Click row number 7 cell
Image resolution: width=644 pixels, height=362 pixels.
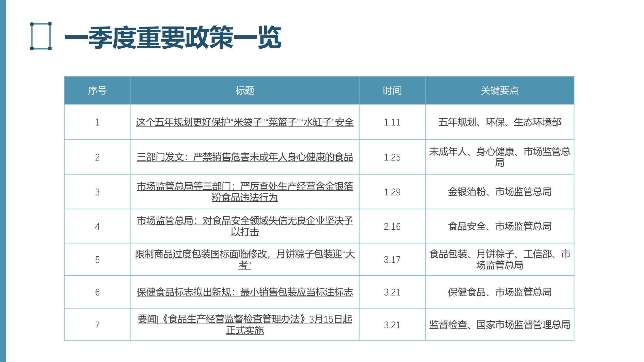[x=97, y=325]
